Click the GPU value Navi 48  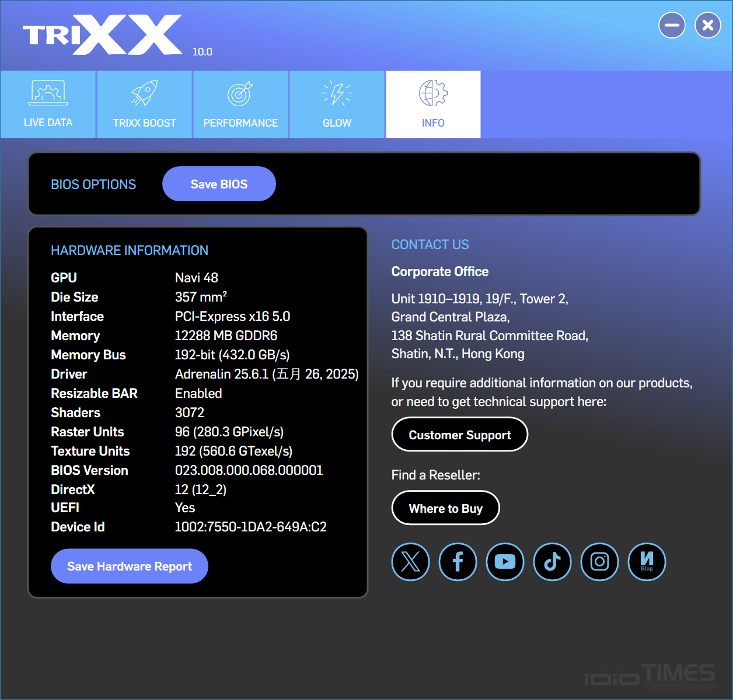197,278
